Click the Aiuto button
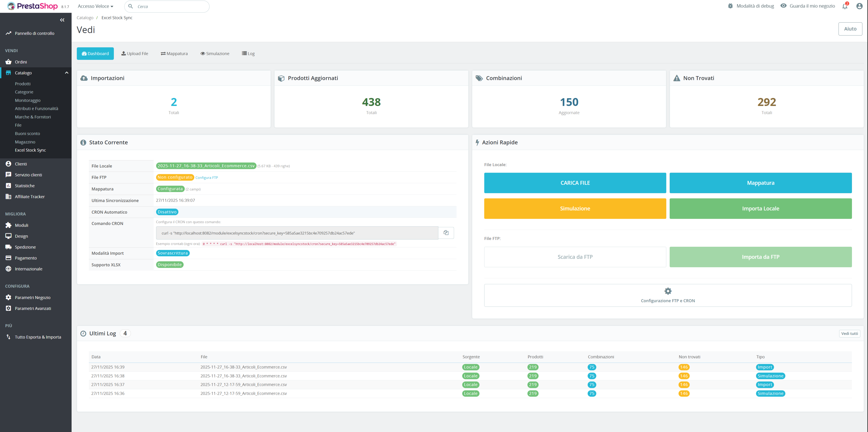Image resolution: width=868 pixels, height=432 pixels. click(x=850, y=29)
